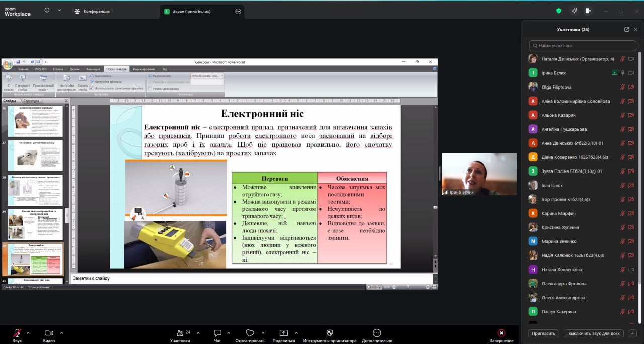
Task: Switch to Экран (Ірина Бєлих) tab
Action: pyautogui.click(x=202, y=11)
